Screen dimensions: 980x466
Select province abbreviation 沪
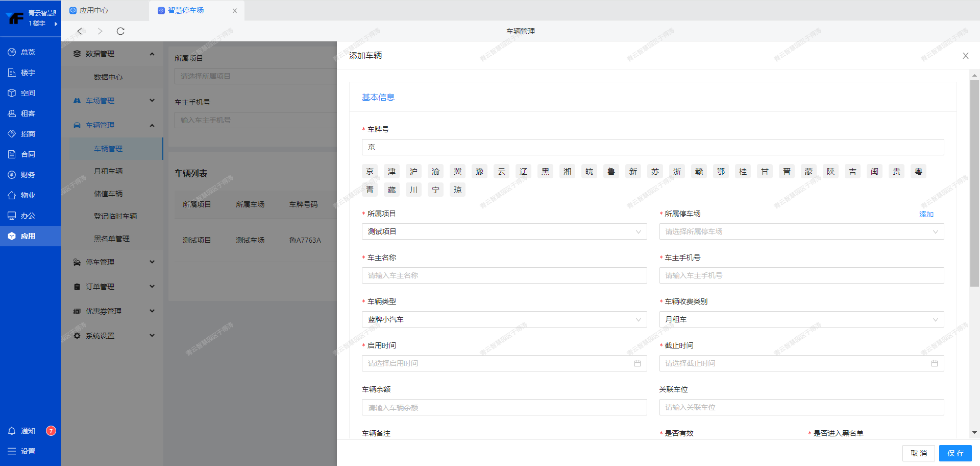(x=413, y=172)
